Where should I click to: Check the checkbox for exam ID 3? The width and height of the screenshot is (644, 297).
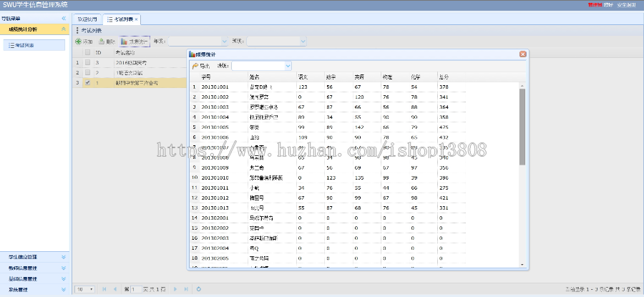click(x=87, y=63)
